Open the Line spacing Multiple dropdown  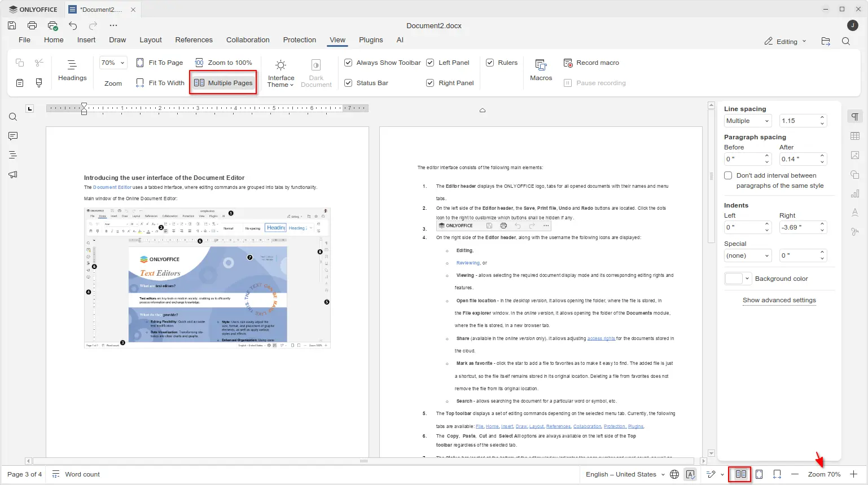click(748, 121)
